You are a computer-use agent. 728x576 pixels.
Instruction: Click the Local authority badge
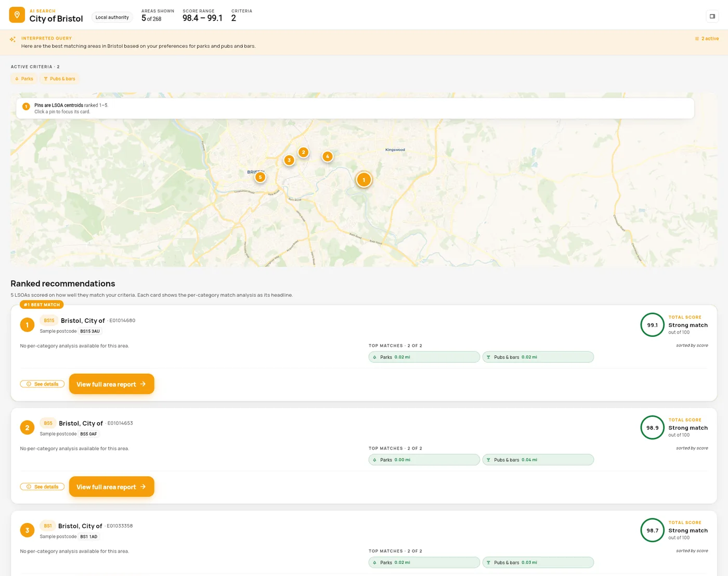point(112,17)
